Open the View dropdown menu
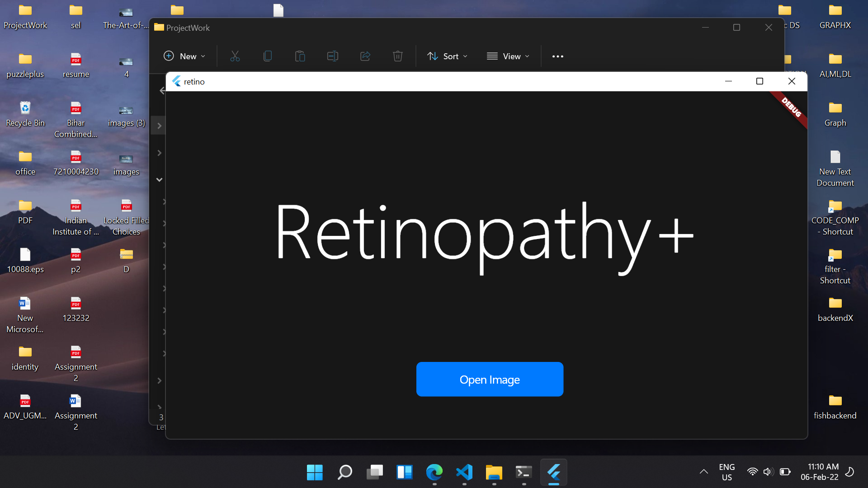Viewport: 868px width, 488px height. click(x=508, y=56)
